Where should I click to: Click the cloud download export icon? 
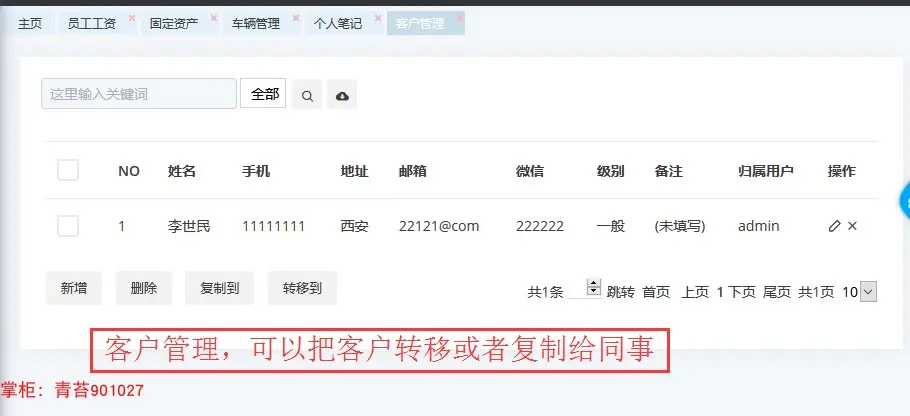point(342,95)
